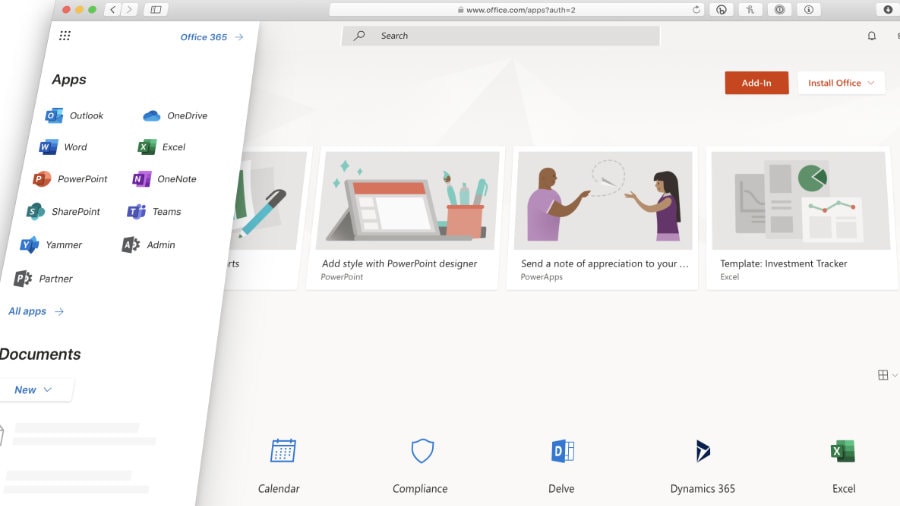The height and width of the screenshot is (506, 900).
Task: Open the app launcher waffle icon
Action: [x=65, y=36]
